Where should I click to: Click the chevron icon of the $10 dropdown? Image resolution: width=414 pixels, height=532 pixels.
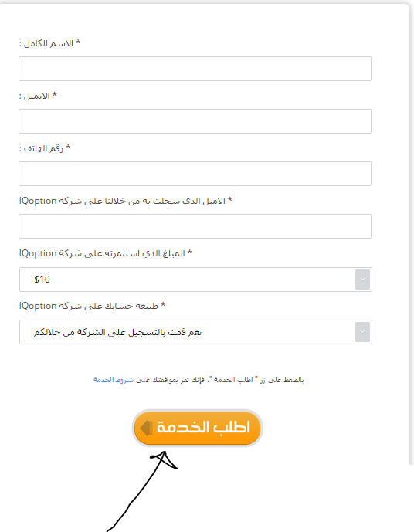click(362, 280)
